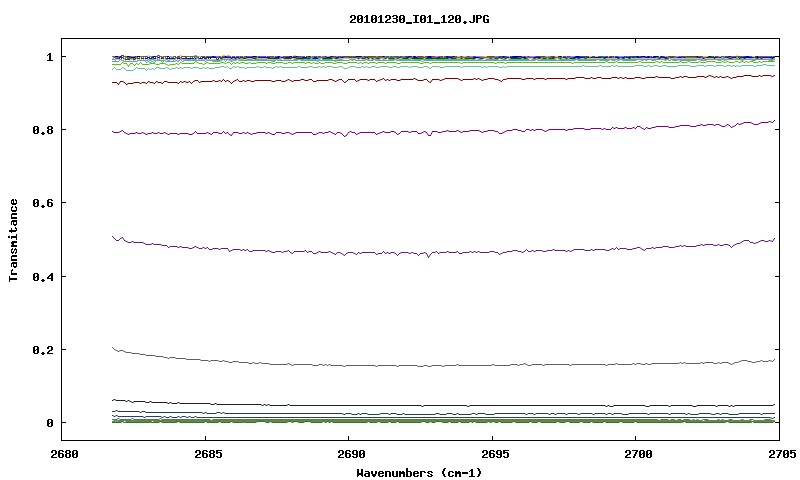This screenshot has height=480, width=800.
Task: Click the x-axis tick label 2680
Action: click(64, 454)
